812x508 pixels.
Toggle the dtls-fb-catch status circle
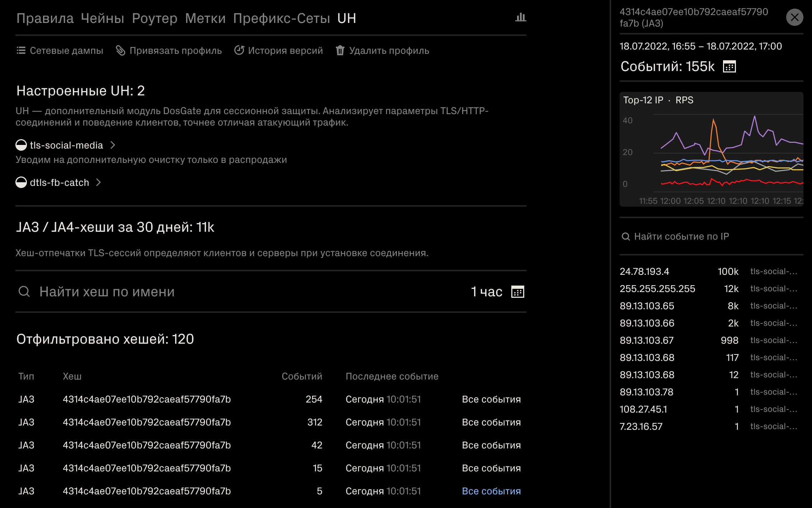21,183
